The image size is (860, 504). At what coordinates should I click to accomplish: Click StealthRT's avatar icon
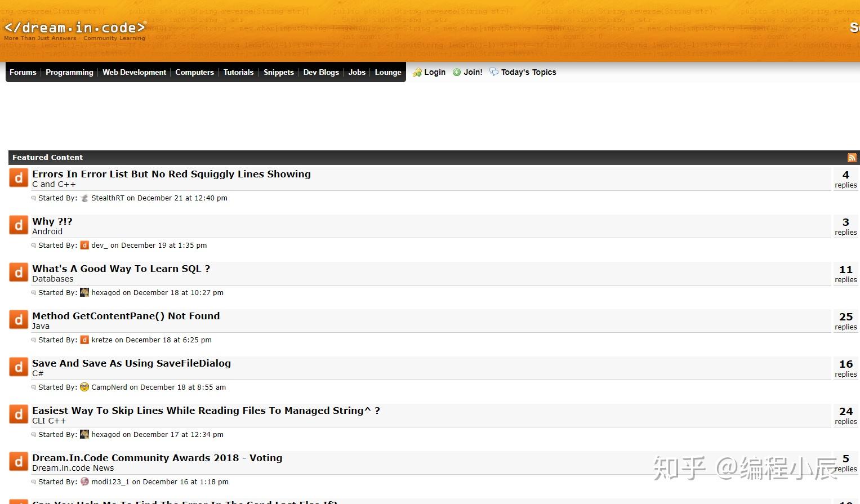(84, 198)
